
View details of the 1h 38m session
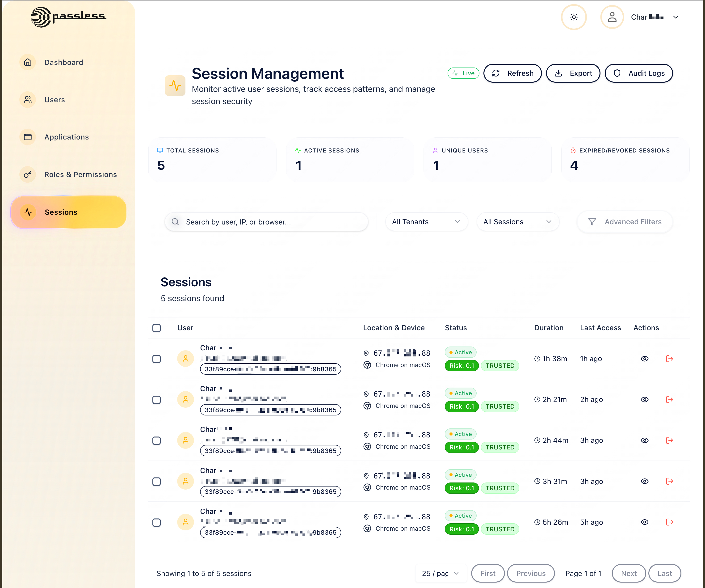coord(645,359)
